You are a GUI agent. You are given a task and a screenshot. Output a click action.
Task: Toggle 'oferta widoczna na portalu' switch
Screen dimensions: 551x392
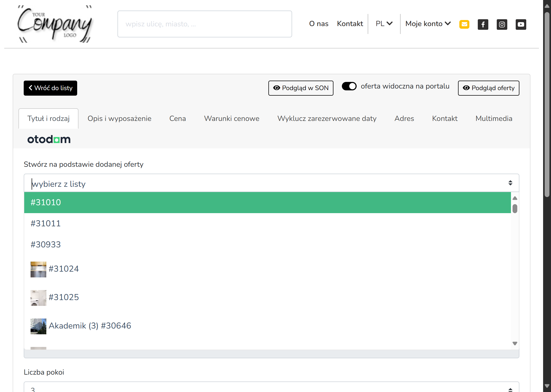[x=349, y=86]
